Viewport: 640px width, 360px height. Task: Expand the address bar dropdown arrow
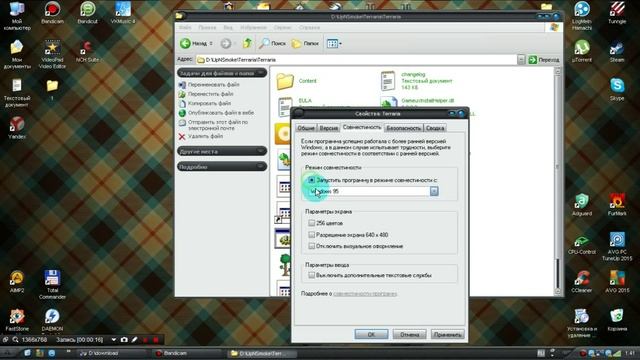coord(521,60)
